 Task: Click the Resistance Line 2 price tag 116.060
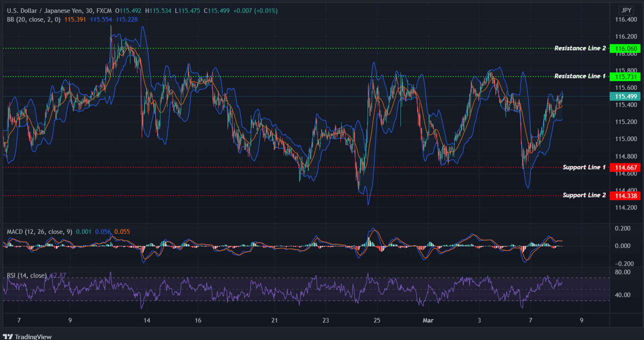[x=625, y=48]
